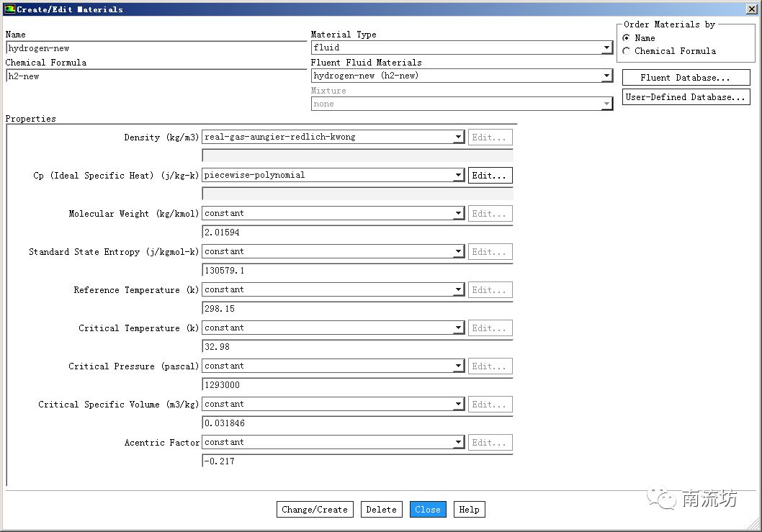Click the material Name input field

(156, 48)
